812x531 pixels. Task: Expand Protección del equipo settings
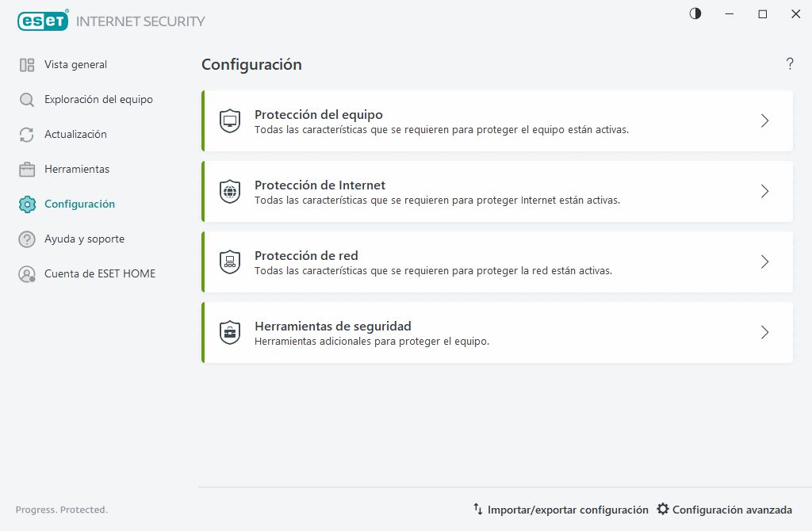tap(764, 120)
